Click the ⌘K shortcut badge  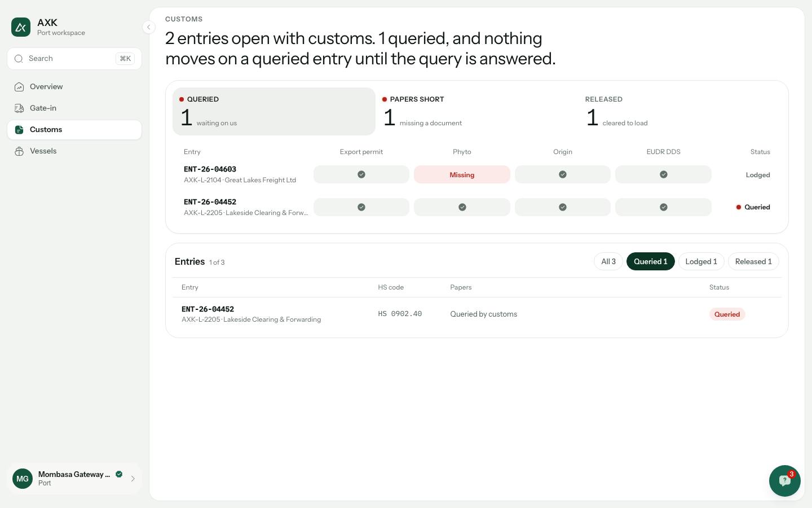tap(125, 59)
